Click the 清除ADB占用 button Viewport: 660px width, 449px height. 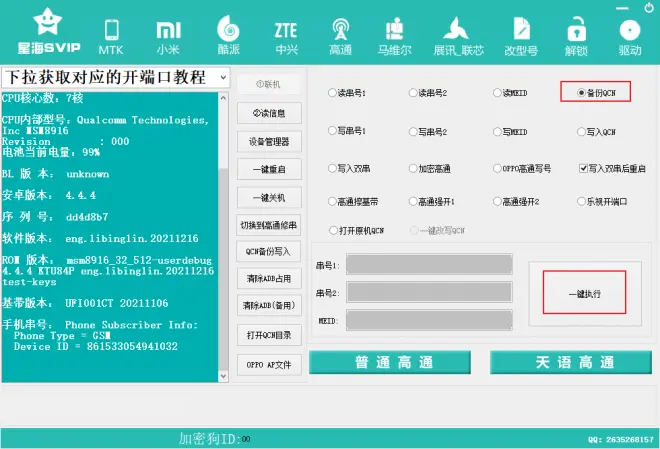pyautogui.click(x=269, y=278)
